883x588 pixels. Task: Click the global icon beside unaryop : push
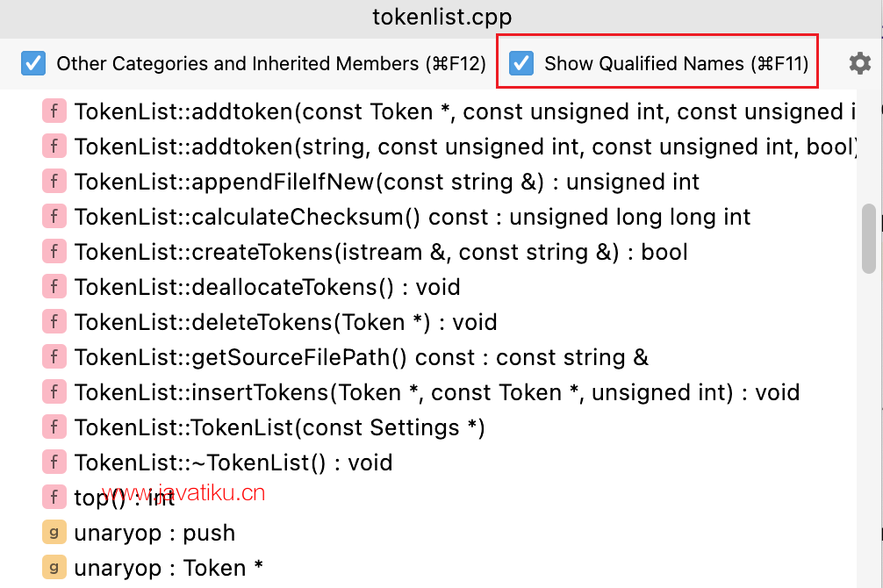point(54,532)
